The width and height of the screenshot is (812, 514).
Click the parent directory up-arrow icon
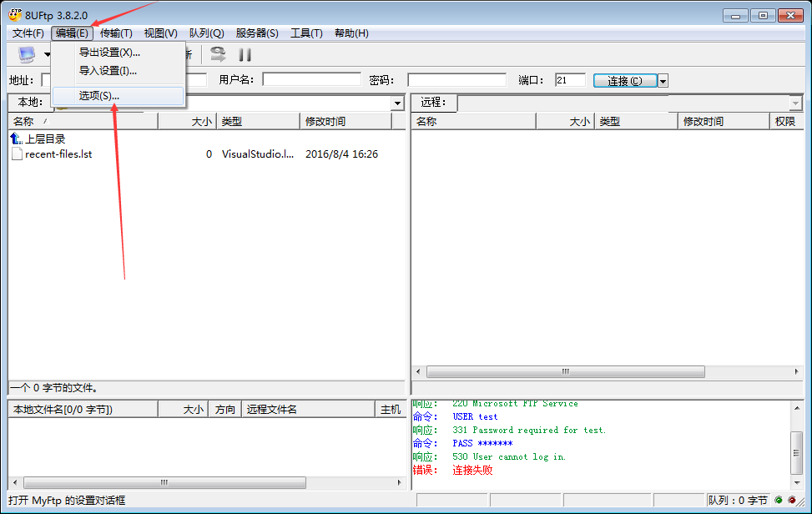pyautogui.click(x=17, y=139)
